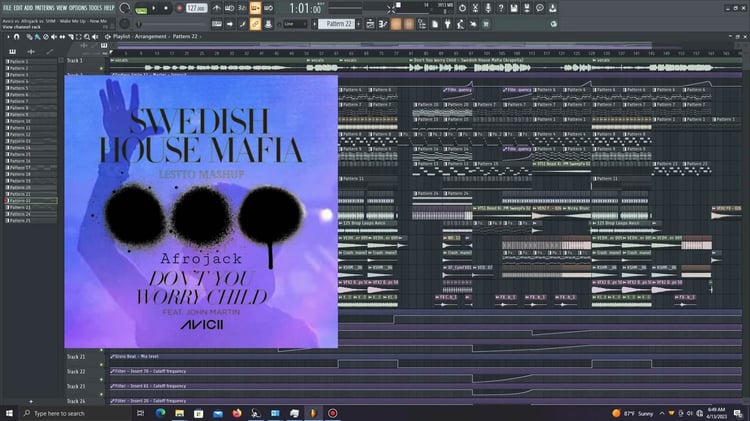Image resolution: width=750 pixels, height=421 pixels.
Task: Open the FILE menu
Action: pyautogui.click(x=7, y=8)
